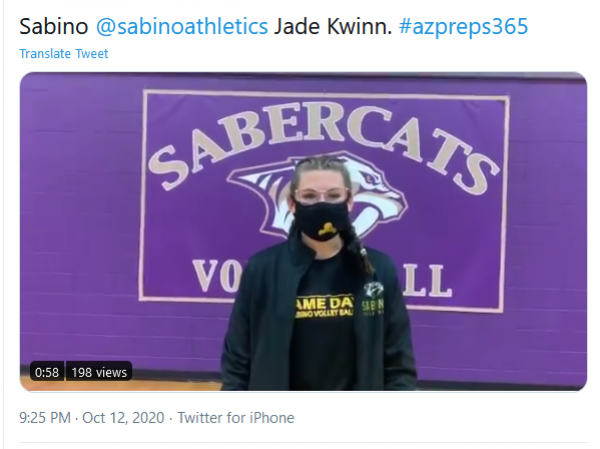Open the #azpreps365 hashtag
The height and width of the screenshot is (449, 600).
point(463,26)
